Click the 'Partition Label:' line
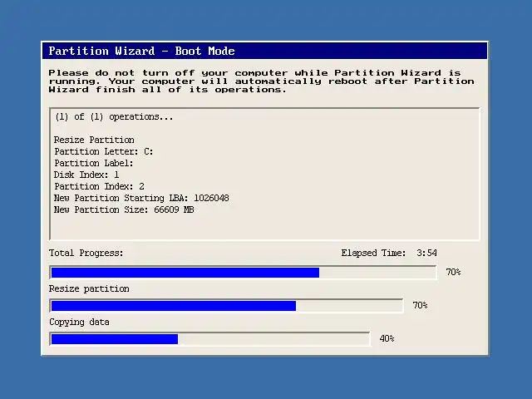The height and width of the screenshot is (399, 532). pos(94,163)
